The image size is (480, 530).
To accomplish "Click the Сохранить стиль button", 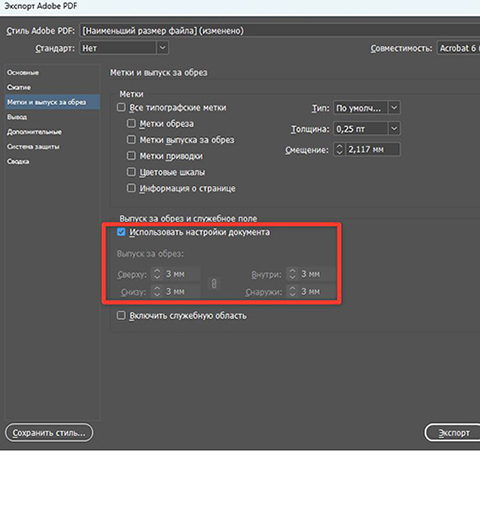I will [x=49, y=433].
